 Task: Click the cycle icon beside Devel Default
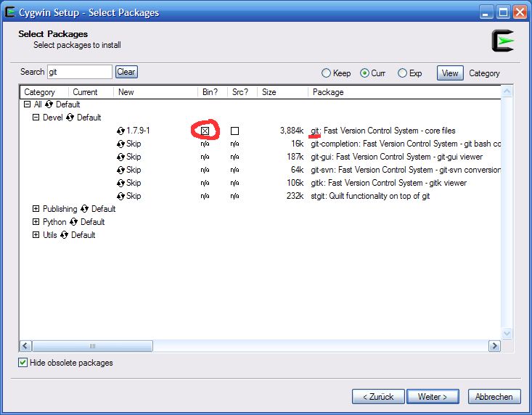[x=70, y=118]
